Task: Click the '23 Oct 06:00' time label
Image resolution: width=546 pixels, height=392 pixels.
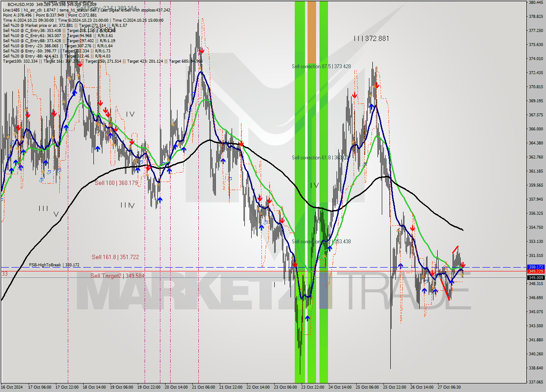Action: pyautogui.click(x=286, y=387)
